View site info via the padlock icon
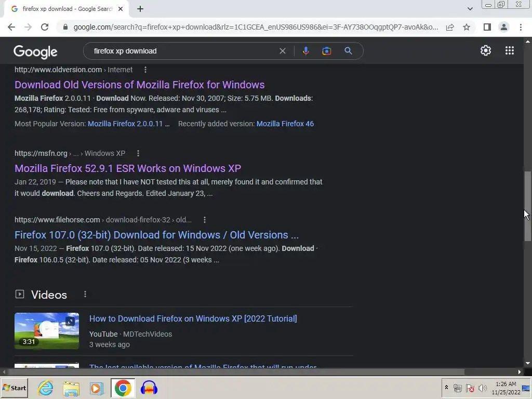Viewport: 532px width, 399px height. (x=65, y=27)
